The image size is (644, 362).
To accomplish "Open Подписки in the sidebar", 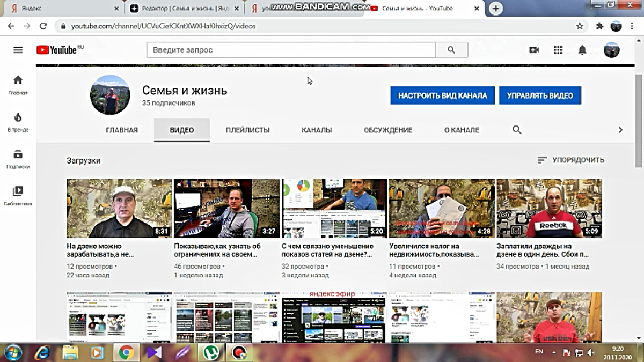I will (18, 159).
